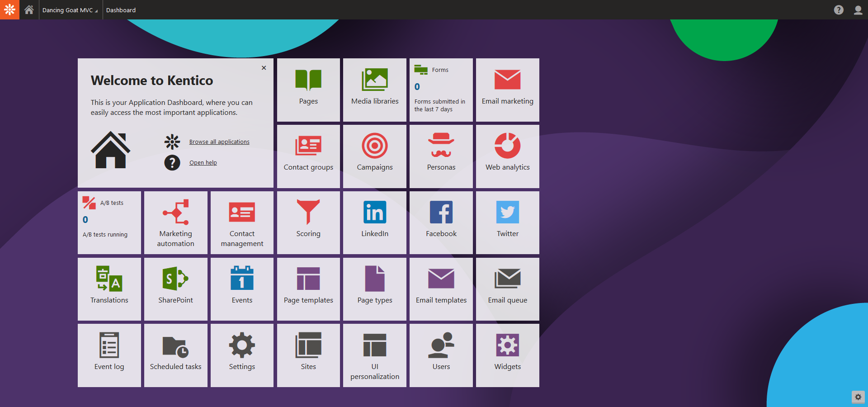Open the A/B tests tile
This screenshot has height=407, width=868.
pyautogui.click(x=109, y=222)
